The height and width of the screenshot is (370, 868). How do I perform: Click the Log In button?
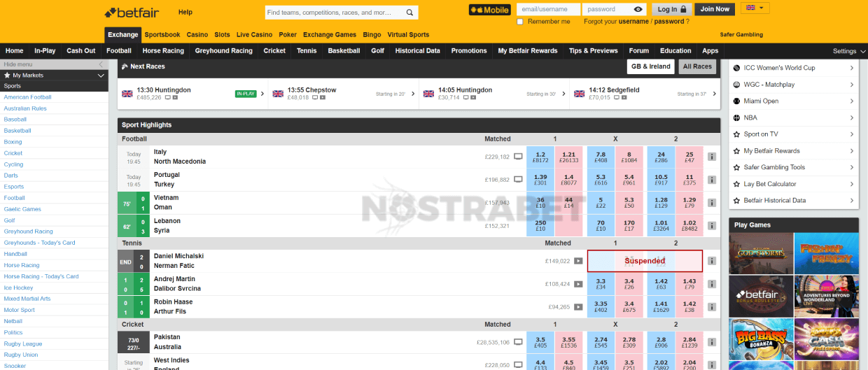click(672, 9)
